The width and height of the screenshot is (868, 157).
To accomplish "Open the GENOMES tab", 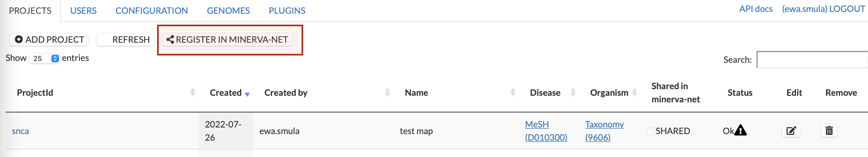I will (228, 11).
